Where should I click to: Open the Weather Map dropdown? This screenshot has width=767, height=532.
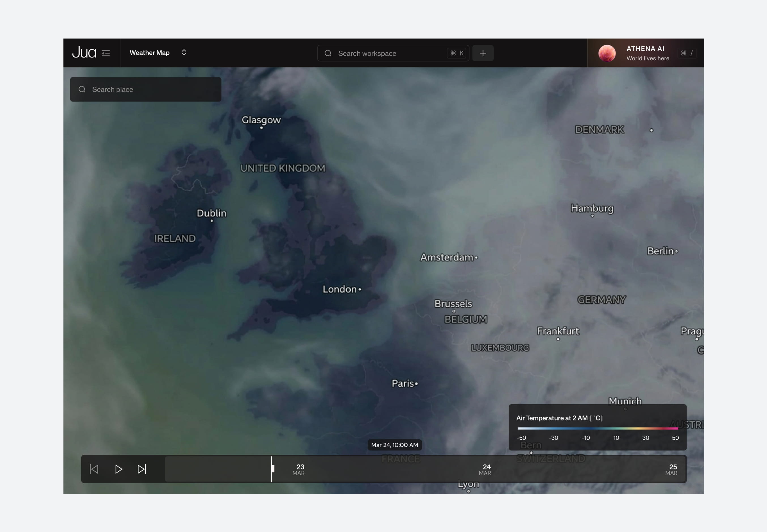(x=158, y=53)
